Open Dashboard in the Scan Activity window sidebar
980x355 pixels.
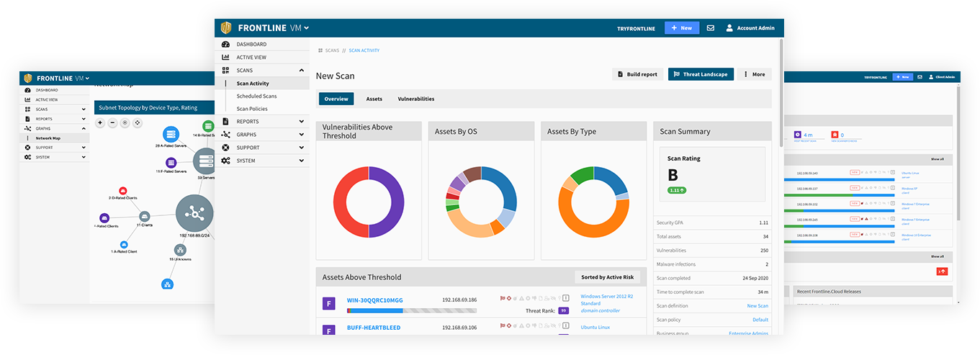pos(251,45)
